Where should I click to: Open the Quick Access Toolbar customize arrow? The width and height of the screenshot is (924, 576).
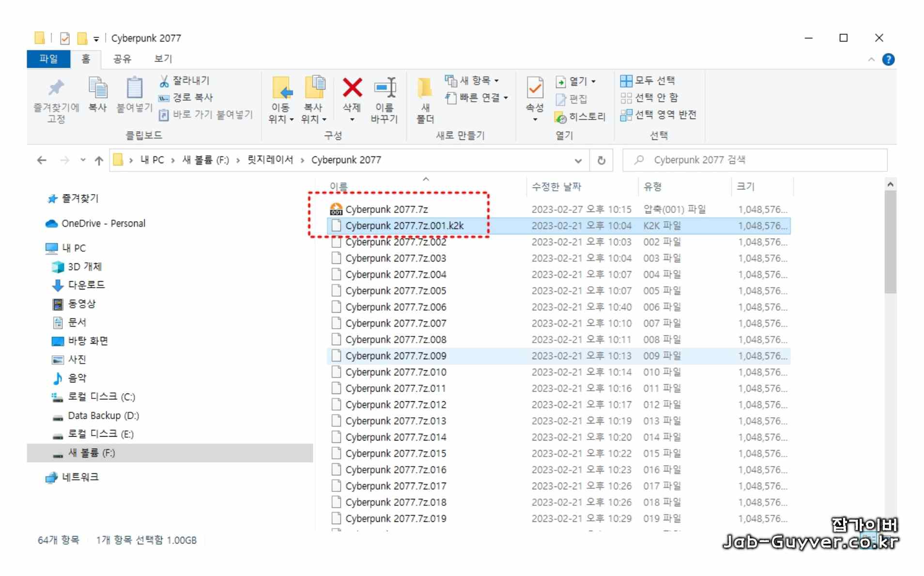(x=96, y=39)
